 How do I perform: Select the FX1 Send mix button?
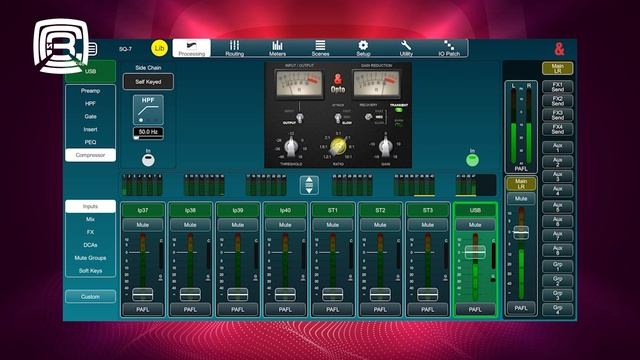click(x=558, y=87)
